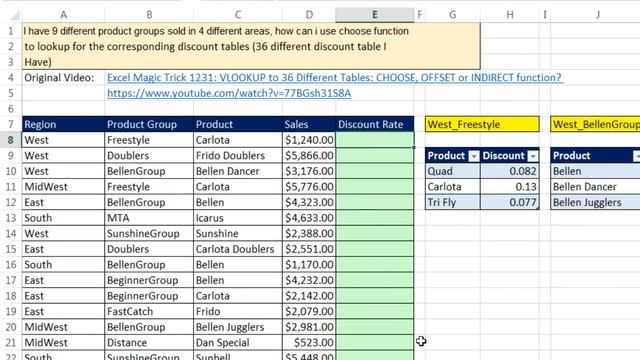The height and width of the screenshot is (360, 640).
Task: Open the Discount column filter dropdown
Action: pyautogui.click(x=533, y=156)
